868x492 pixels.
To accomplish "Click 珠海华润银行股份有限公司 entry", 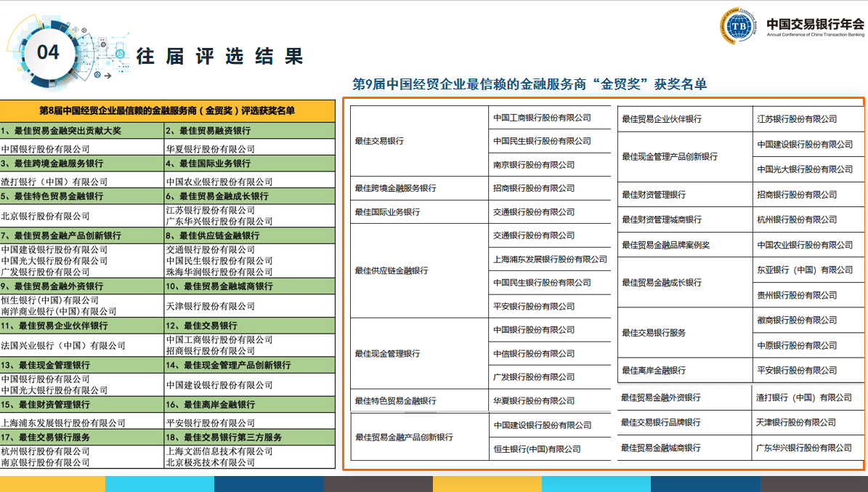I will pyautogui.click(x=219, y=272).
